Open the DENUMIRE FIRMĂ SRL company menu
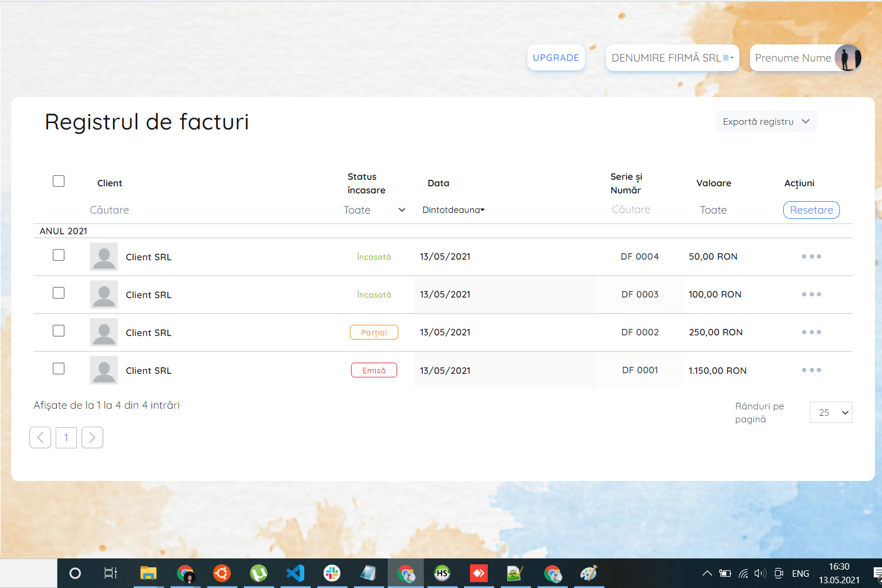 click(672, 57)
